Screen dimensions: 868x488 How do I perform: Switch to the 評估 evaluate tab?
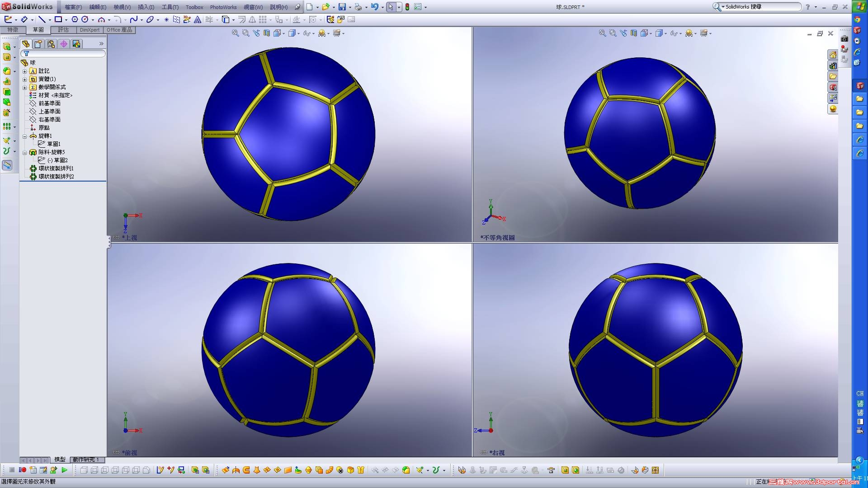(x=63, y=30)
